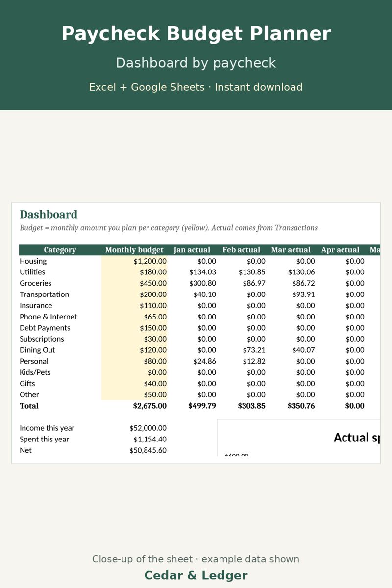This screenshot has height=588, width=392.
Task: Click the Jan total $499.79
Action: point(202,406)
